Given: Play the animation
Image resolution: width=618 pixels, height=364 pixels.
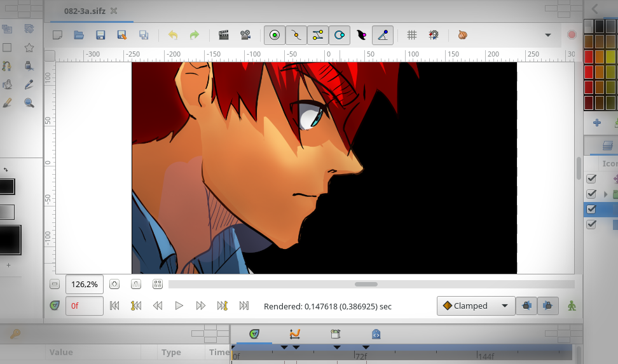Looking at the screenshot, I should point(179,306).
